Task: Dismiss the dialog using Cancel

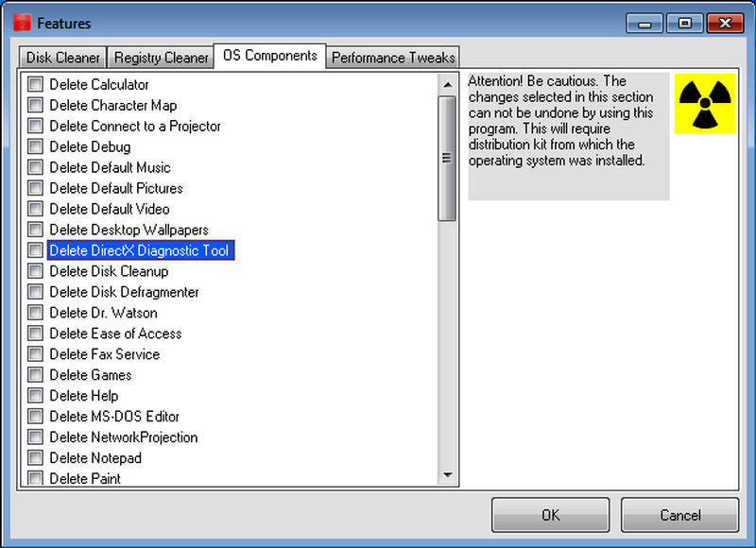Action: tap(679, 515)
